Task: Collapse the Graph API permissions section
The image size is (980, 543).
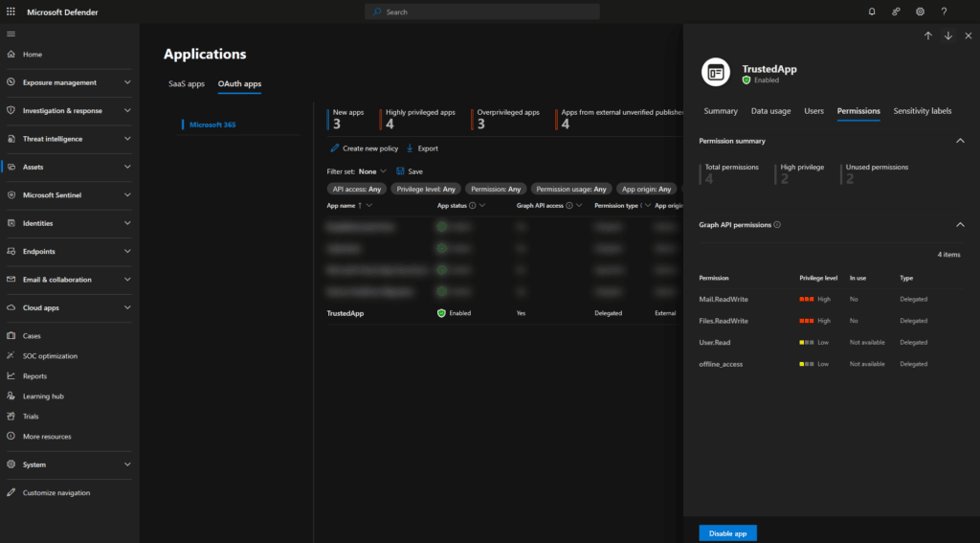Action: [960, 225]
